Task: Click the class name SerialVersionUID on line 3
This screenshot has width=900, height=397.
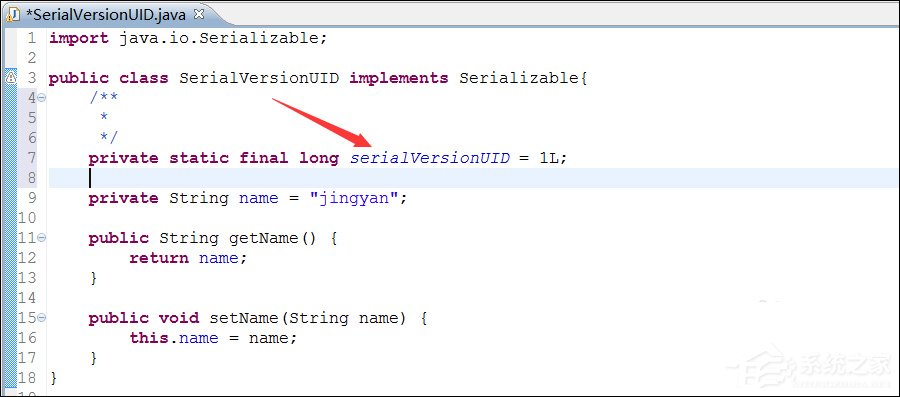Action: tap(259, 78)
